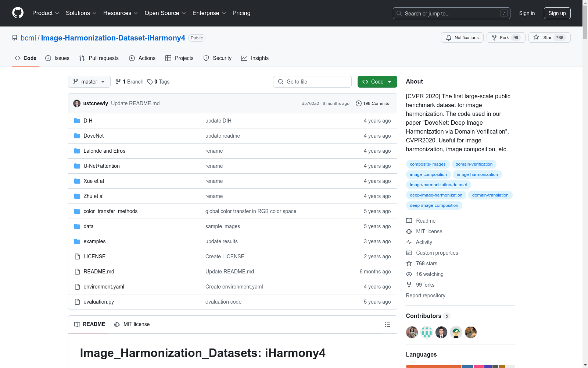Expand the Solutions menu
The height and width of the screenshot is (368, 588).
(x=81, y=13)
